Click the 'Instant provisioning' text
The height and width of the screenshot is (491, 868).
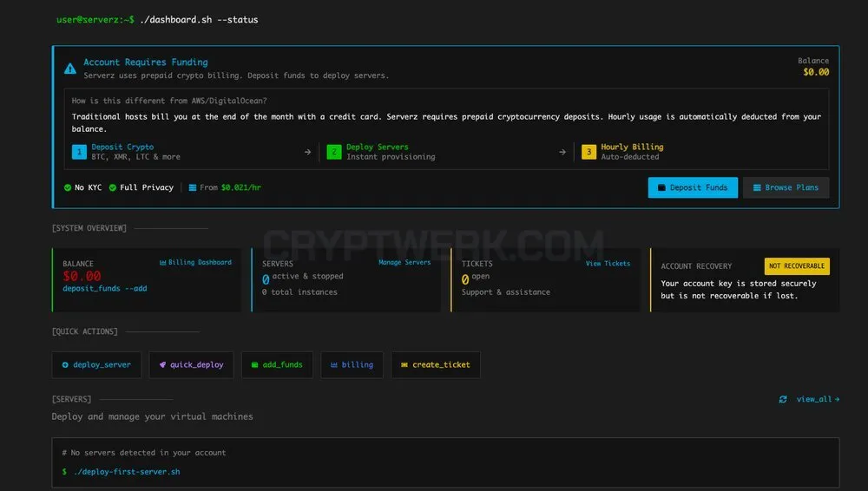tap(391, 157)
